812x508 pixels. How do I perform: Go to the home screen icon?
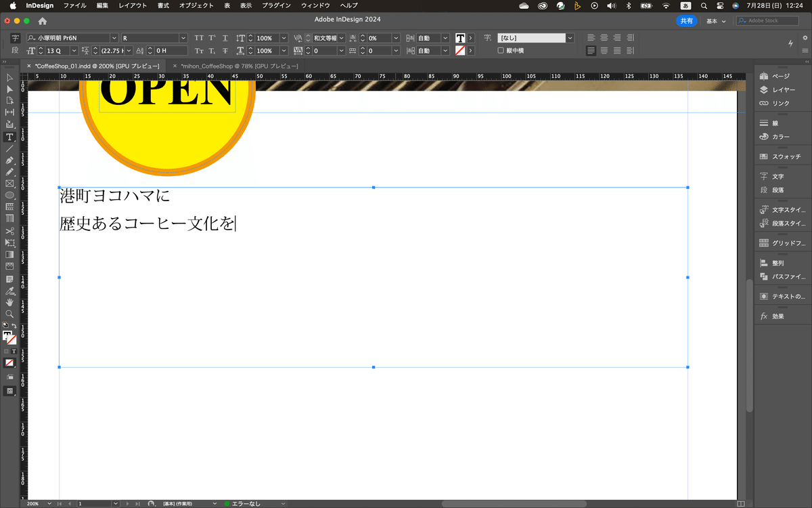click(42, 21)
